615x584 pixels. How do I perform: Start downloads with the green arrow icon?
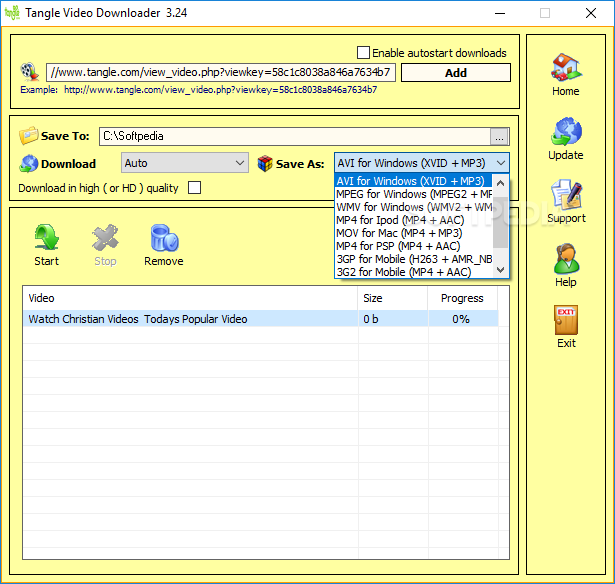pos(47,237)
